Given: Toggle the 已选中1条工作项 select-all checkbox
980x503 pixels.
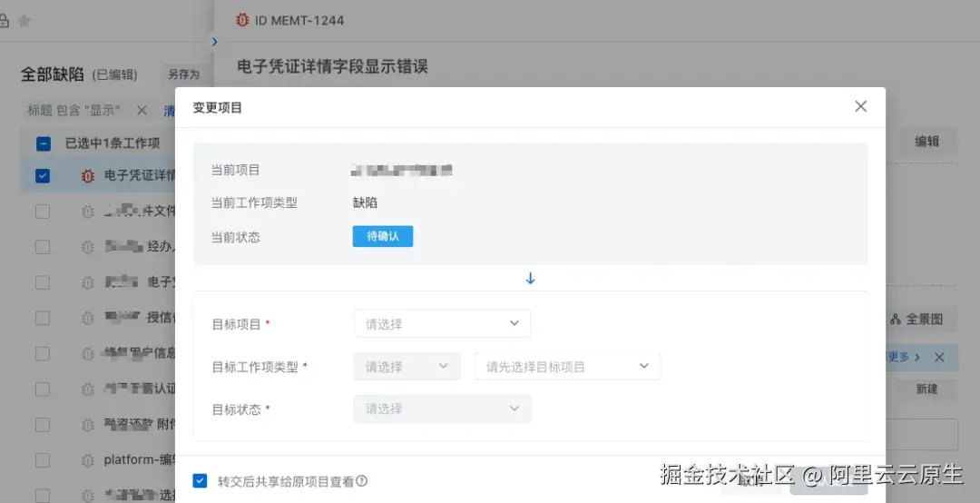Looking at the screenshot, I should [x=44, y=143].
